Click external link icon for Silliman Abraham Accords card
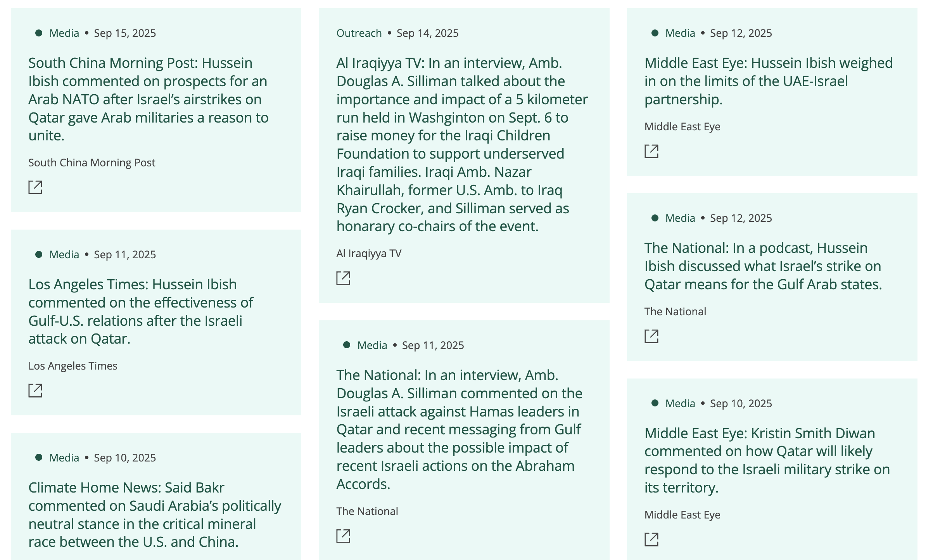 [343, 536]
